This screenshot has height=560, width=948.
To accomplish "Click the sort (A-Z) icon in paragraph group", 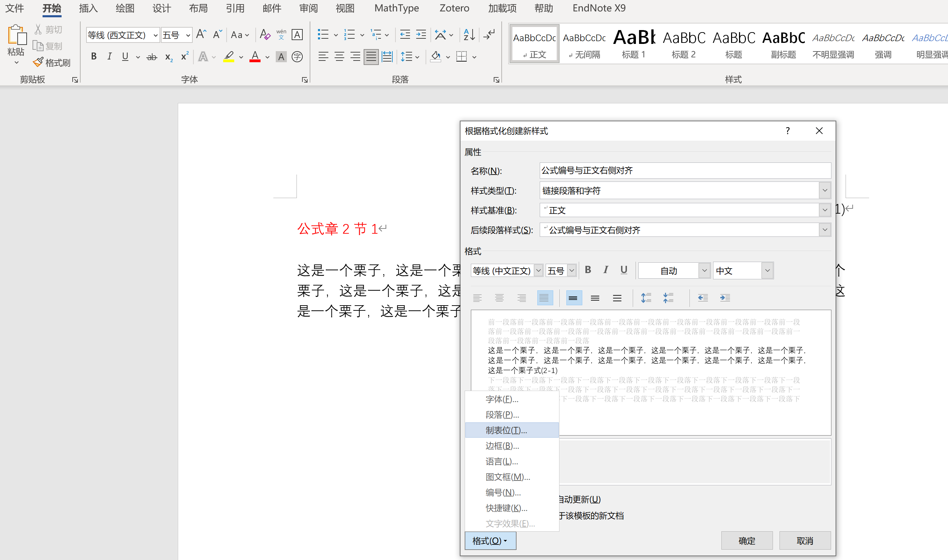I will point(469,35).
